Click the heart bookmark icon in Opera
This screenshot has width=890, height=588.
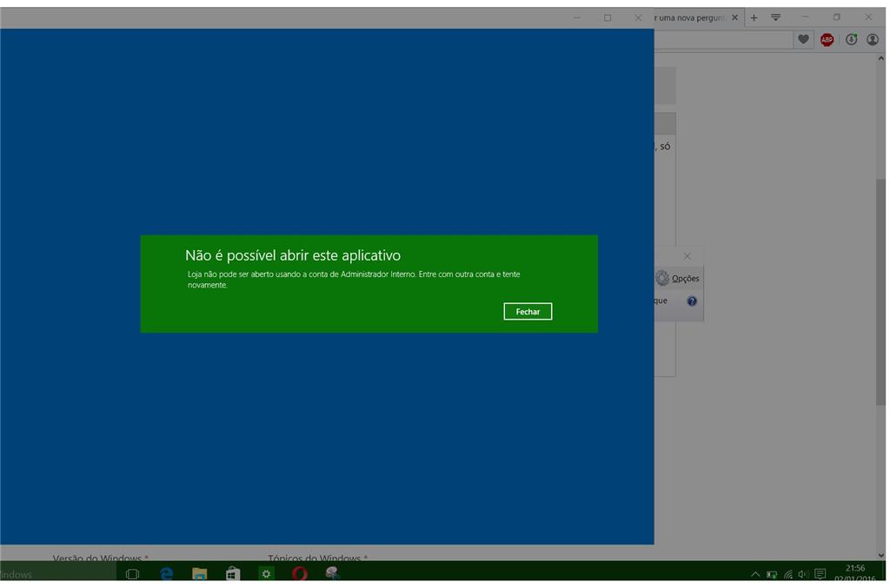click(803, 39)
